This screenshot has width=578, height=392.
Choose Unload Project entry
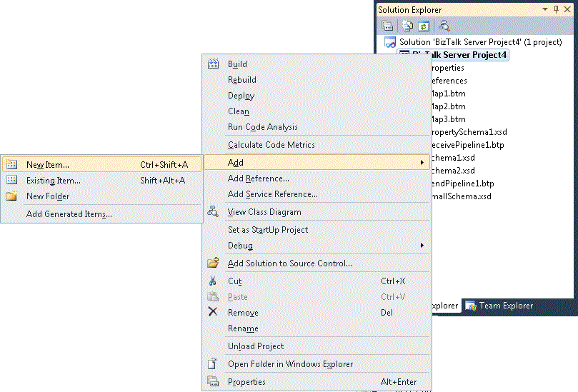[x=317, y=346]
